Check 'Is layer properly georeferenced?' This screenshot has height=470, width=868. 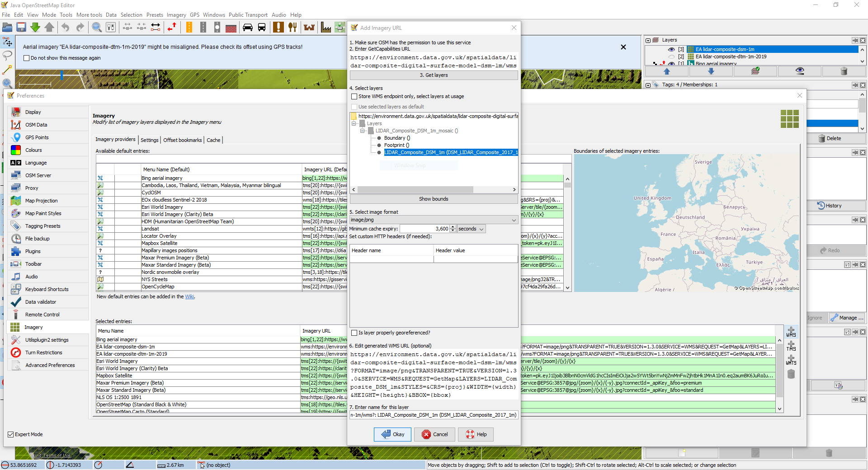[x=354, y=333]
